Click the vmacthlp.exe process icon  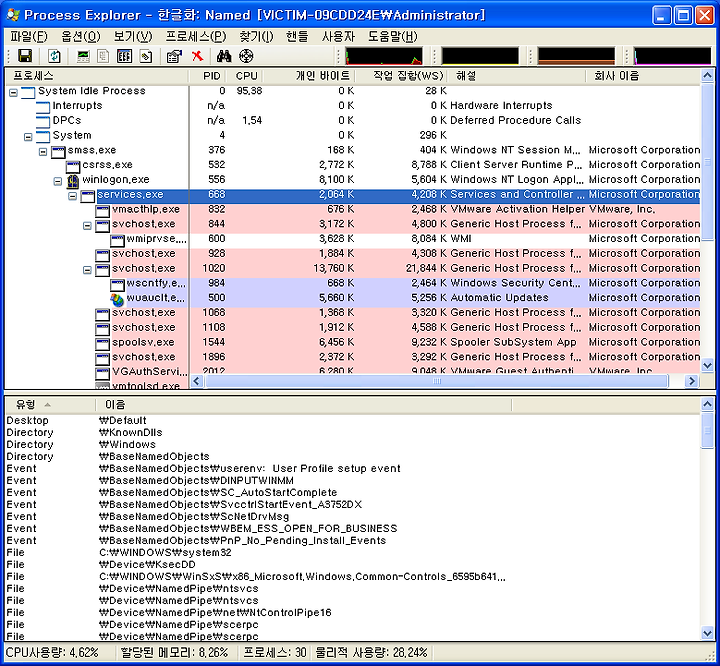click(102, 210)
